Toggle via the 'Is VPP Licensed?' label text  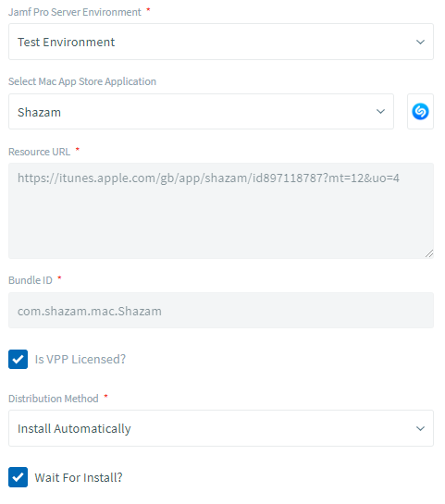pyautogui.click(x=80, y=360)
